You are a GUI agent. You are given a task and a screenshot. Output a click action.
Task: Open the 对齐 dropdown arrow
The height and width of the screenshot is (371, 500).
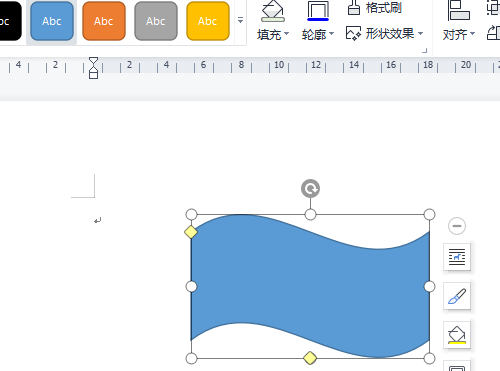[x=472, y=34]
